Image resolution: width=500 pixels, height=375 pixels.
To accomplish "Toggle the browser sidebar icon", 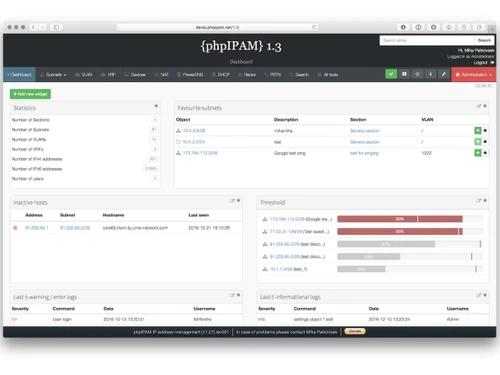I will 56,27.
